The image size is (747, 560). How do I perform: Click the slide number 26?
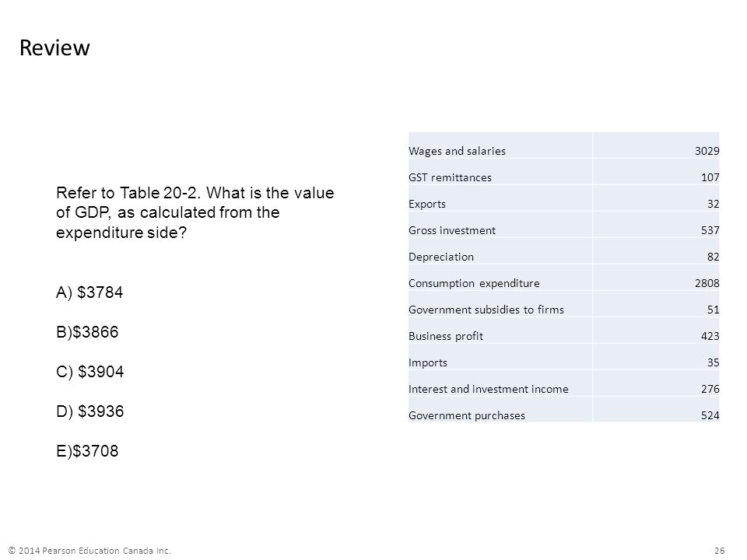(719, 551)
